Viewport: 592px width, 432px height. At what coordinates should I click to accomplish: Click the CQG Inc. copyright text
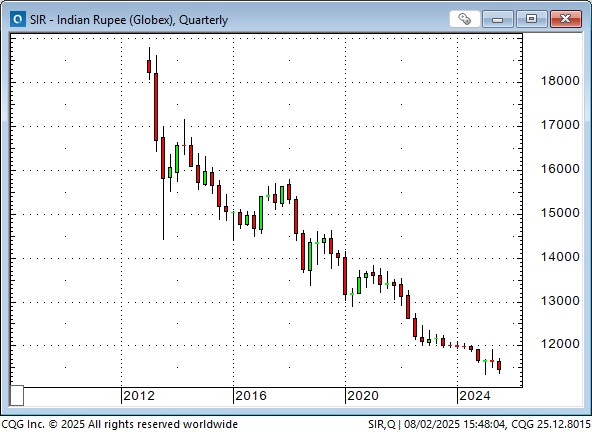(x=120, y=424)
